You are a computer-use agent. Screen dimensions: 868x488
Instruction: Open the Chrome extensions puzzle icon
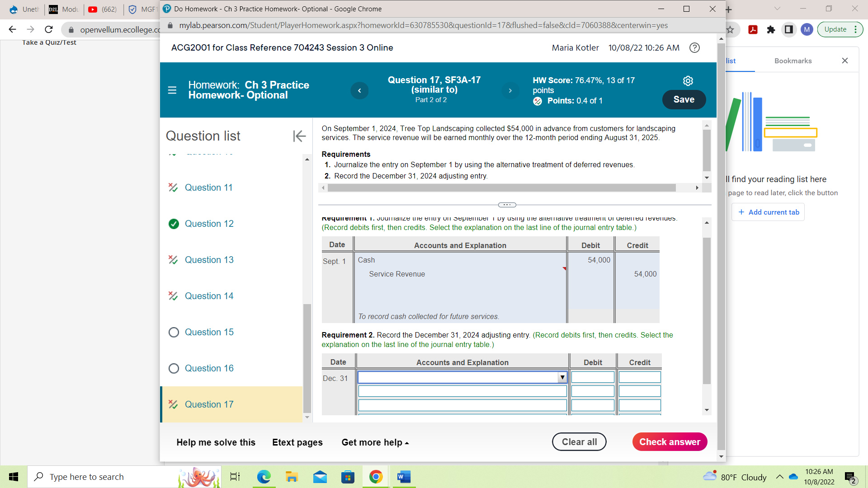click(x=771, y=29)
